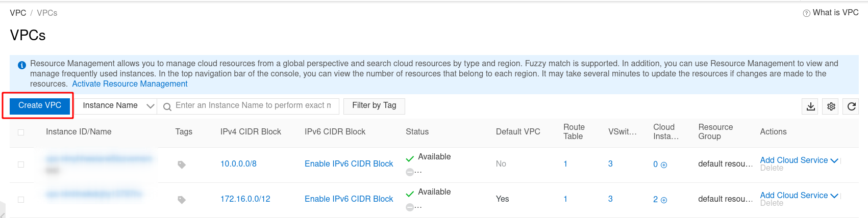The image size is (868, 218).
Task: Select the checkbox for the 10.0.0.0/8 VPC row
Action: pyautogui.click(x=21, y=165)
